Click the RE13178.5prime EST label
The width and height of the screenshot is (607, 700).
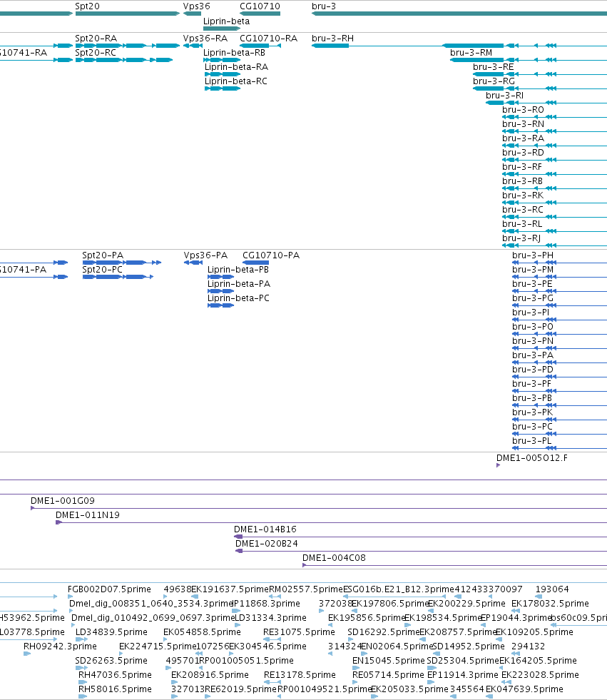pos(300,675)
